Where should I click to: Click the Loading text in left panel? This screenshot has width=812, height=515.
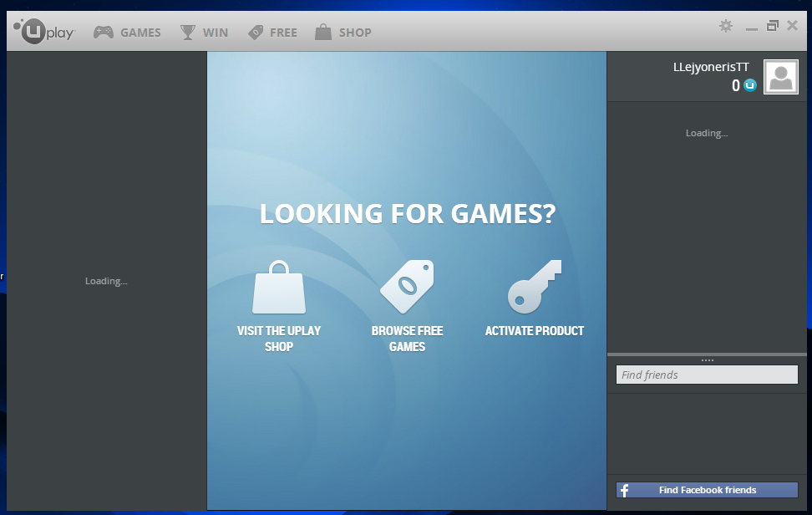click(106, 282)
